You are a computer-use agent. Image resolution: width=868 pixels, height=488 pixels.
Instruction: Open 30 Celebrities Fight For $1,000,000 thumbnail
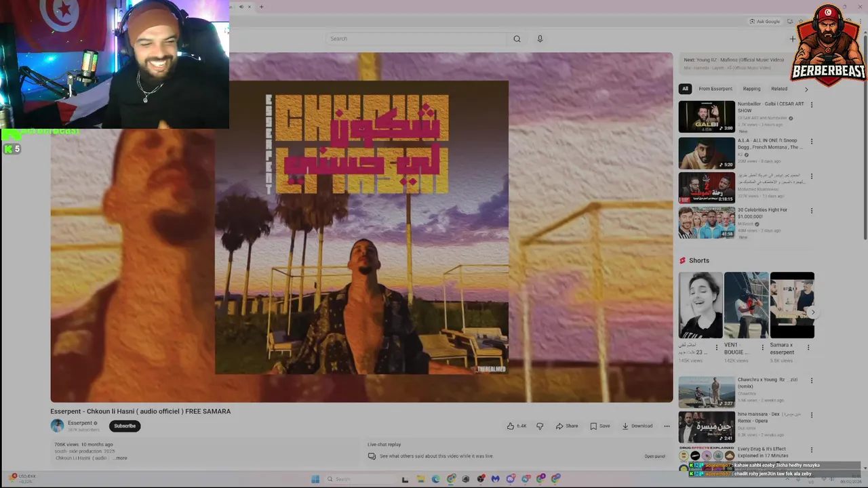tap(707, 222)
